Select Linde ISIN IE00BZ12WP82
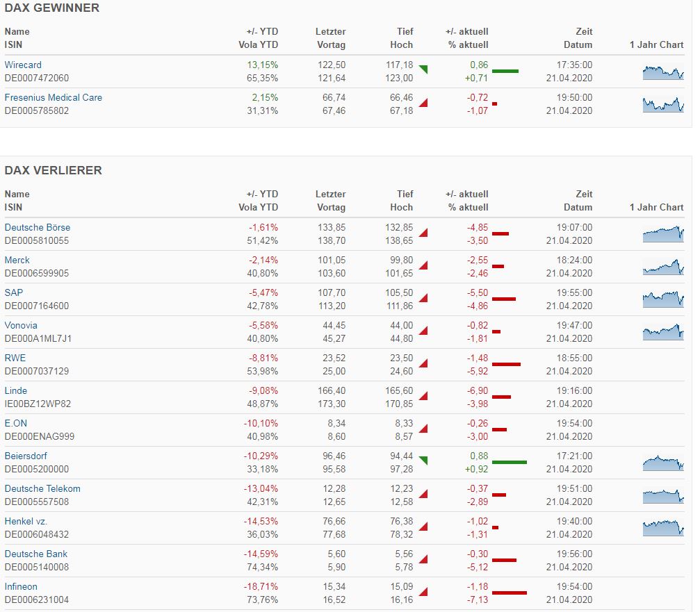 pyautogui.click(x=38, y=404)
